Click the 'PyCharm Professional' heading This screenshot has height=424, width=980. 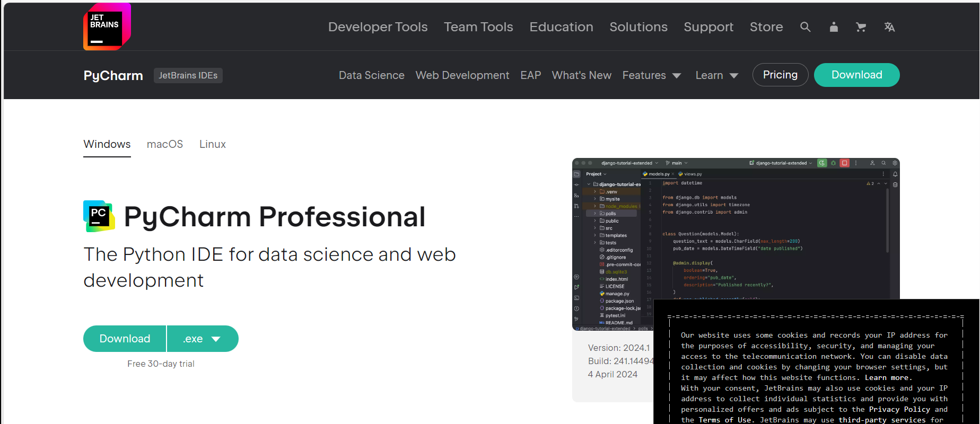point(275,217)
